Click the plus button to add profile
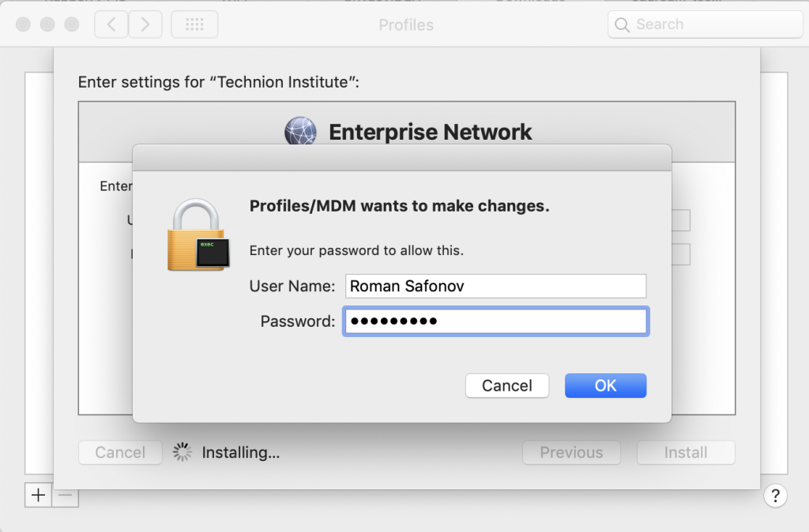This screenshot has width=809, height=532. [x=38, y=495]
